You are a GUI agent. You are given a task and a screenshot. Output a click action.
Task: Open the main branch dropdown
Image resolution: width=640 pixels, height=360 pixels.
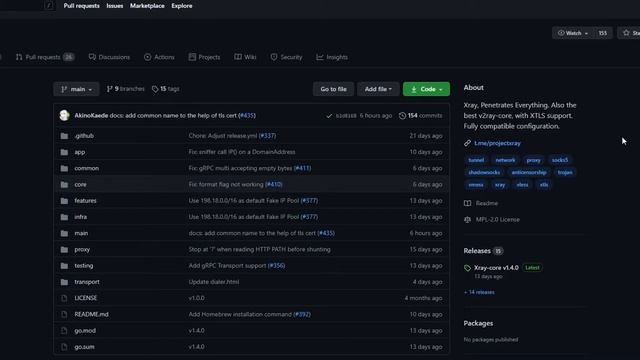point(76,89)
